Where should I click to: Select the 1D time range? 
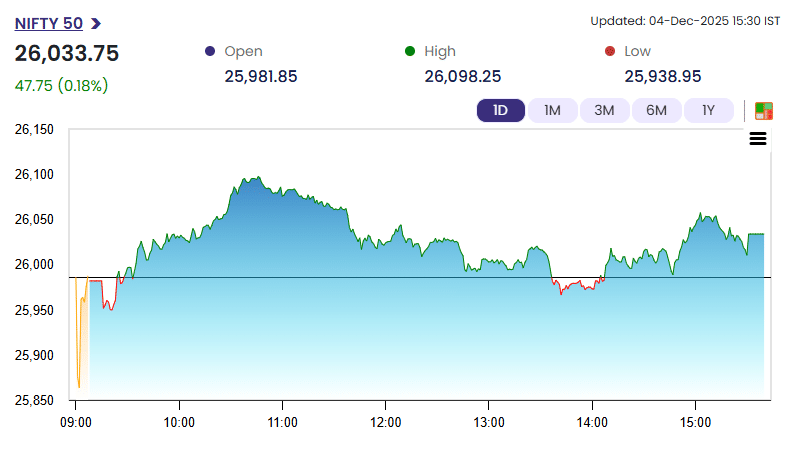[x=500, y=110]
